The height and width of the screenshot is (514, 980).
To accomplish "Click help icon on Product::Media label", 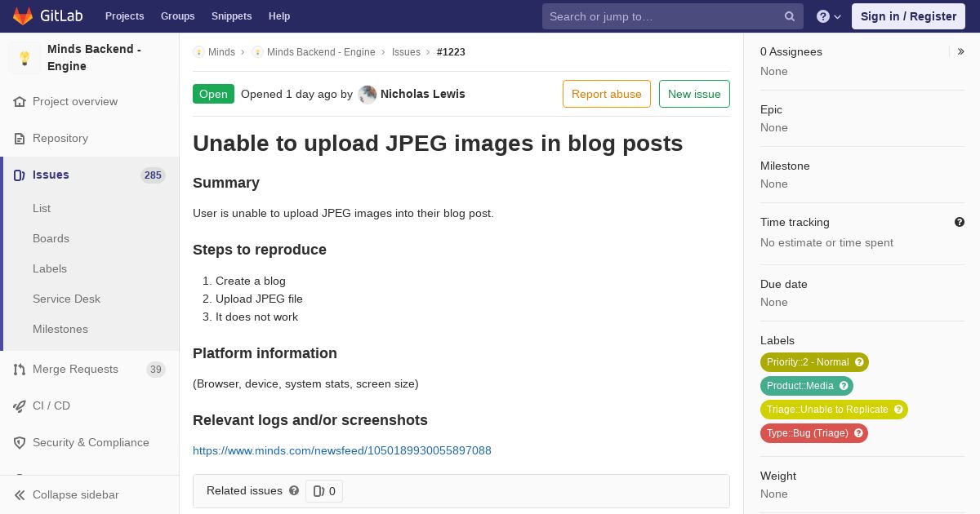I will 844,386.
